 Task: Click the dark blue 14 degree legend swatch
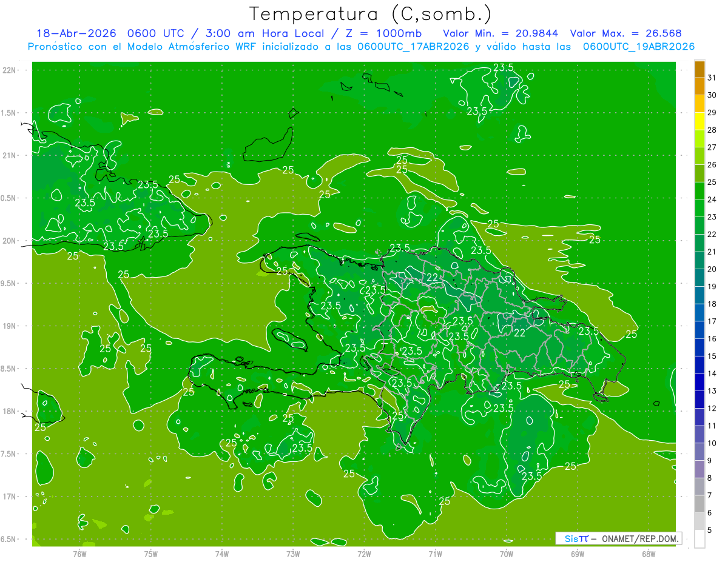[x=699, y=365]
